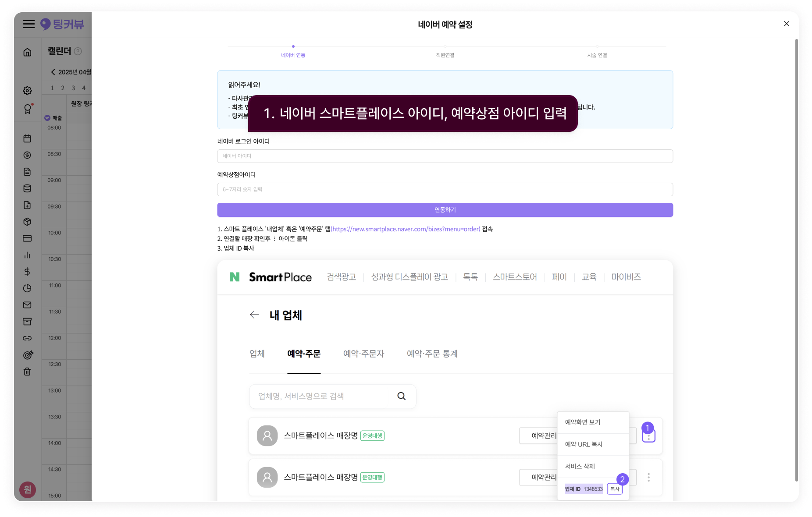
Task: Open the document text icon in sidebar
Action: [27, 172]
